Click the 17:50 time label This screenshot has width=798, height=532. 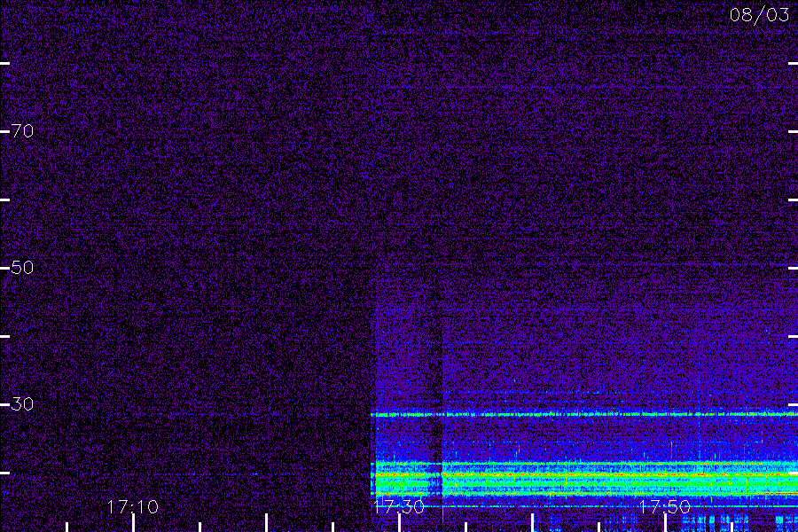(x=664, y=506)
